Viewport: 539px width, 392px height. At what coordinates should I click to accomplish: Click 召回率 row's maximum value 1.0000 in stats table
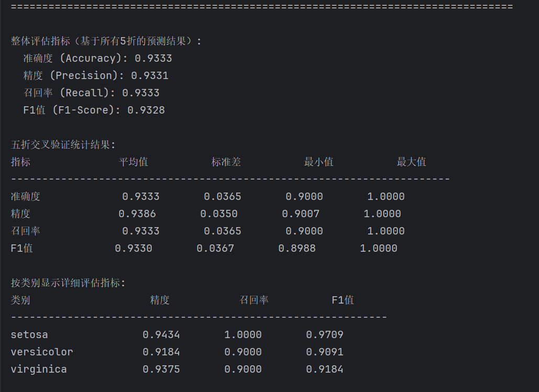tap(386, 231)
